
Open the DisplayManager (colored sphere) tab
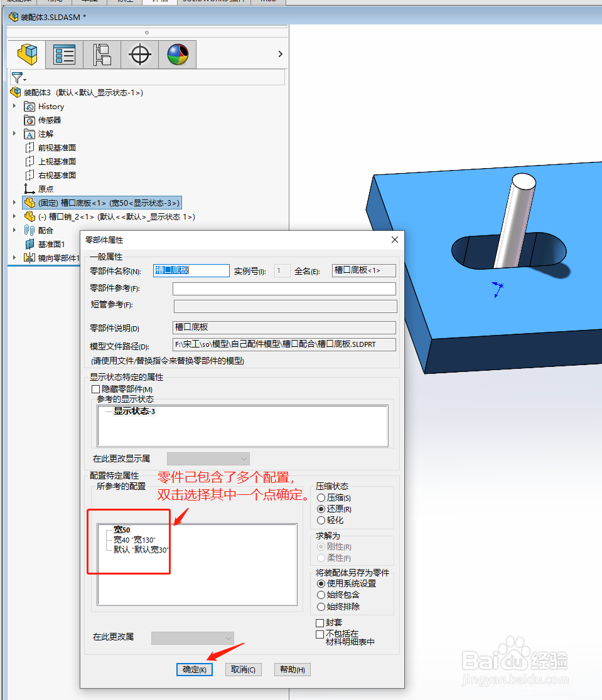click(177, 54)
